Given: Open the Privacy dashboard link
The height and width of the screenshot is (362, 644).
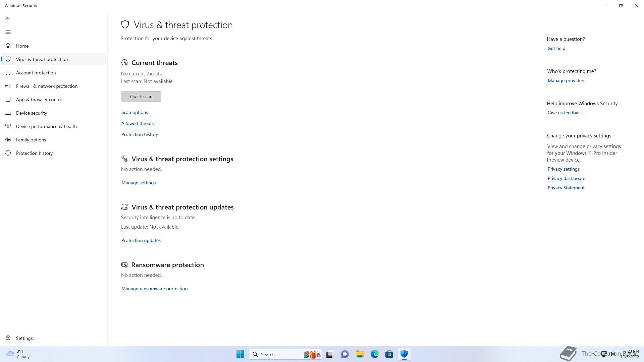Looking at the screenshot, I should 567,178.
